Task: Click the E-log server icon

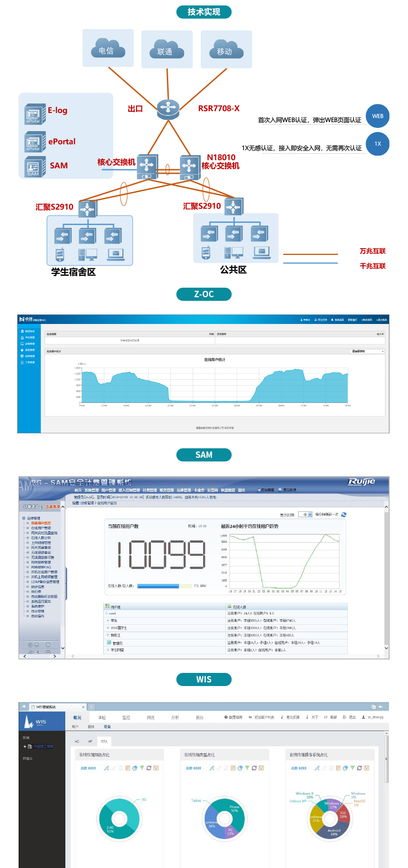Action: (x=34, y=114)
